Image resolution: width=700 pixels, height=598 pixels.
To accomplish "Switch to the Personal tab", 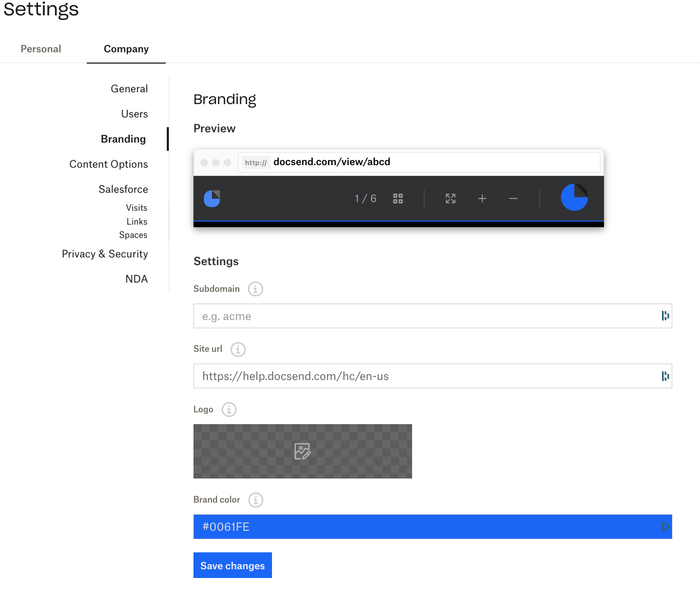I will click(41, 49).
